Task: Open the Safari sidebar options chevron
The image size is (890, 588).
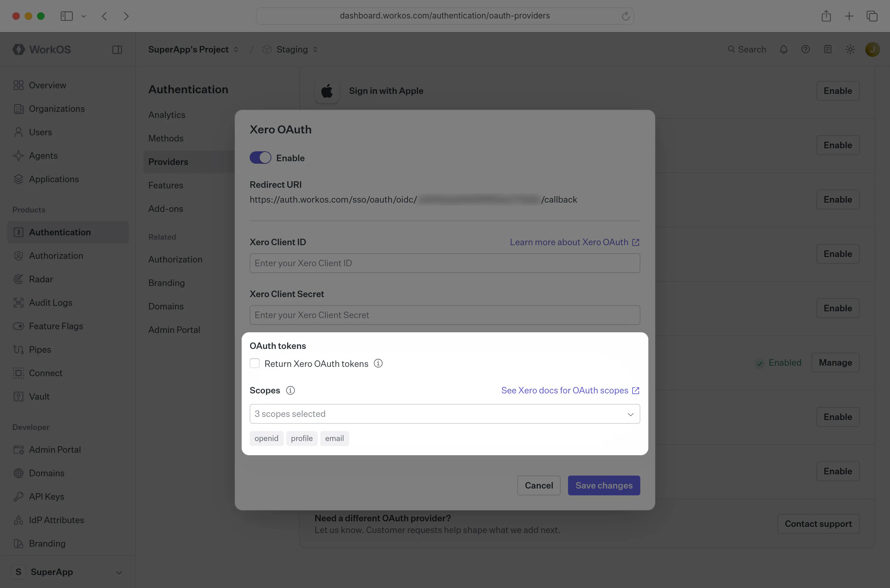Action: [x=83, y=16]
